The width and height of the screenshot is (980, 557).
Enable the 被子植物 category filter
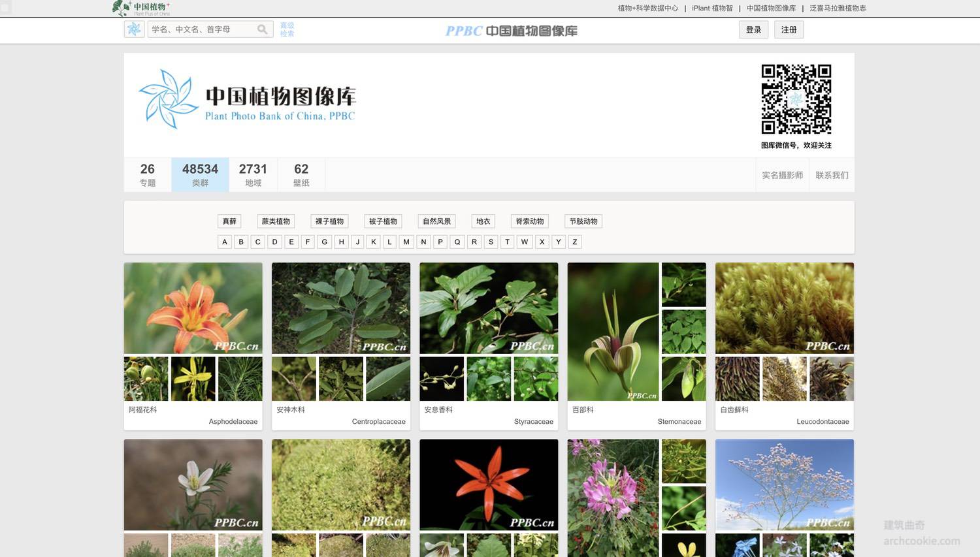(x=383, y=221)
